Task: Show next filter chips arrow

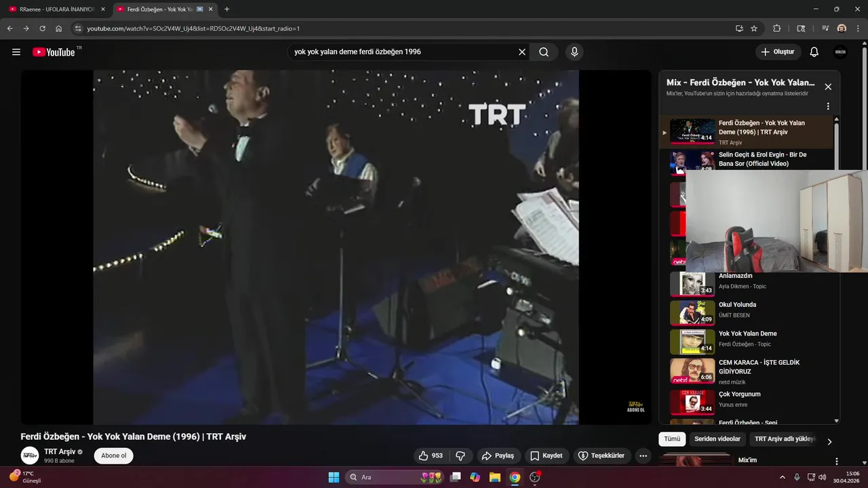Action: click(829, 441)
